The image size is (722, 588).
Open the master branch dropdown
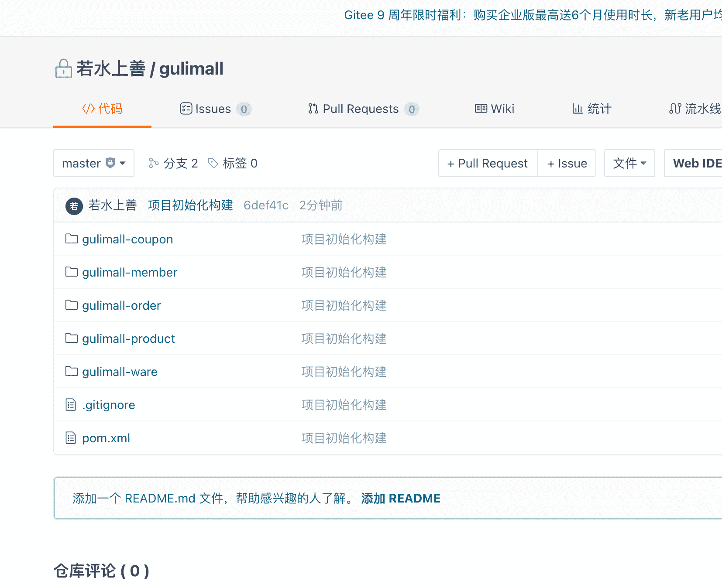point(94,163)
